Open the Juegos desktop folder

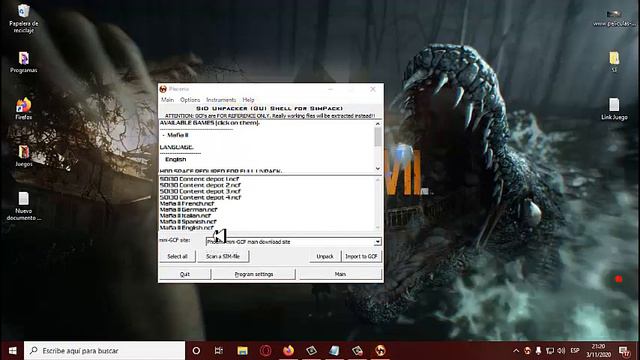(24, 156)
